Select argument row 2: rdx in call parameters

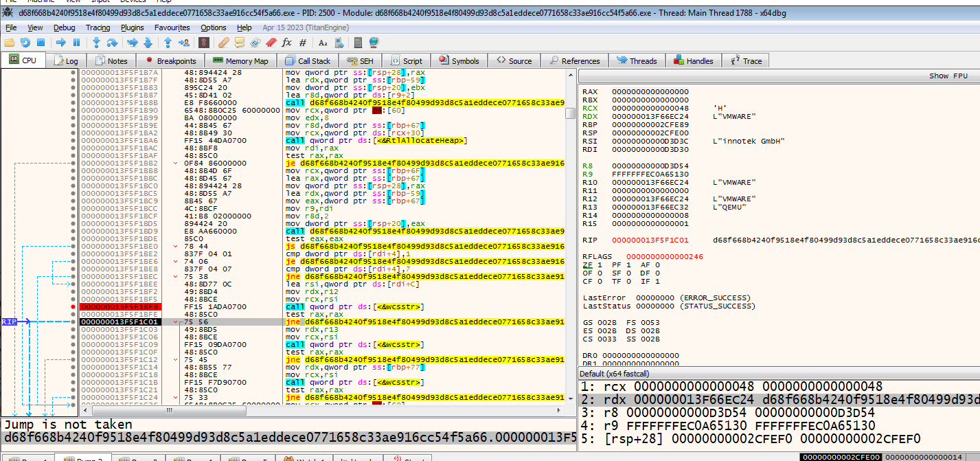pyautogui.click(x=779, y=400)
